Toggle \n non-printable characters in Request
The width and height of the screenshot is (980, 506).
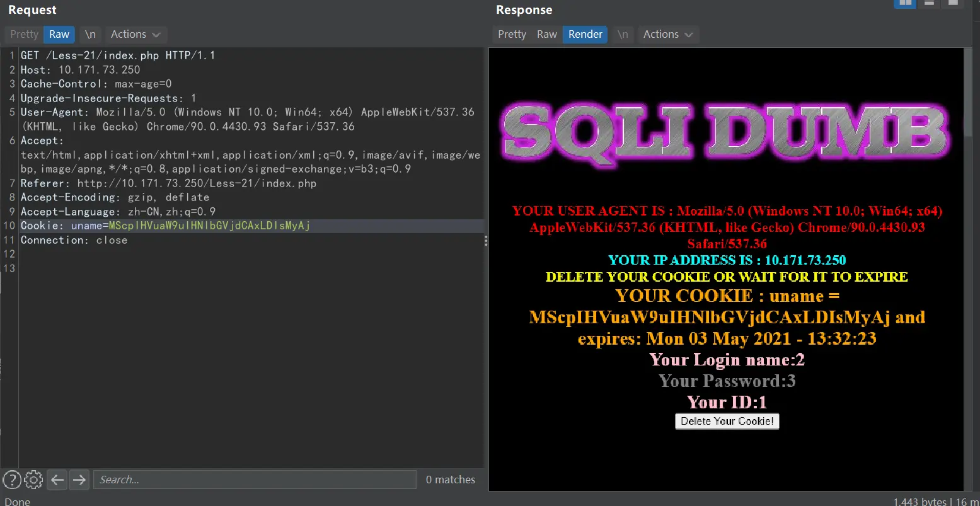click(90, 34)
